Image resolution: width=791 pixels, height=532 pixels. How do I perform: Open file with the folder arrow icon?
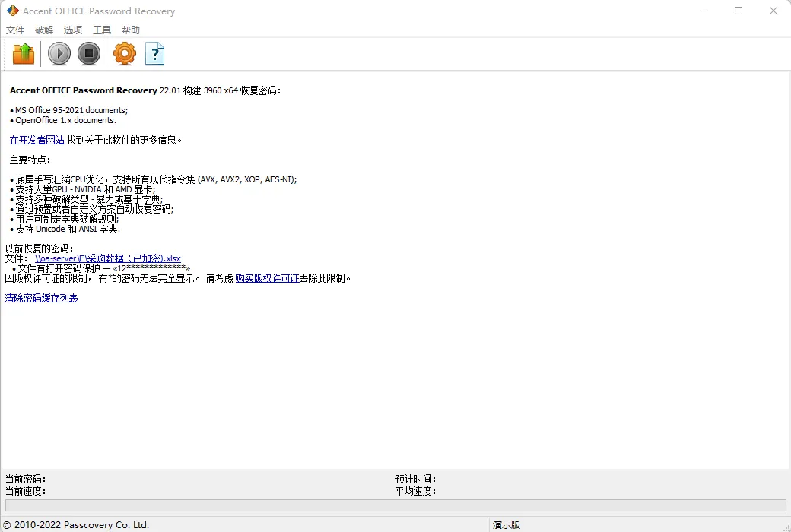[x=24, y=53]
